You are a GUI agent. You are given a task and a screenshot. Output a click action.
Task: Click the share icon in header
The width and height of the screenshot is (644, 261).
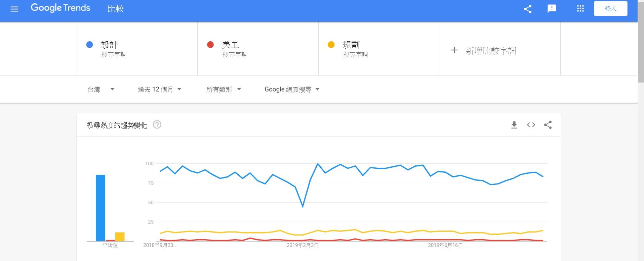click(528, 9)
